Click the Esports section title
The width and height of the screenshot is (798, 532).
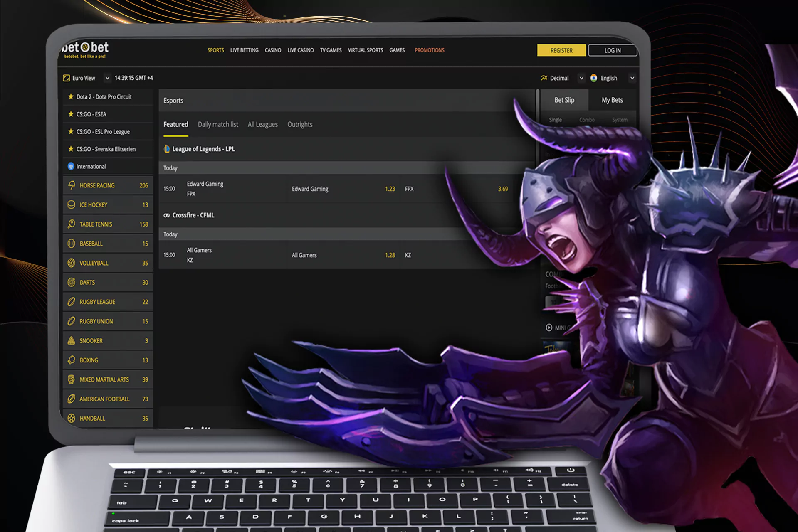tap(173, 101)
